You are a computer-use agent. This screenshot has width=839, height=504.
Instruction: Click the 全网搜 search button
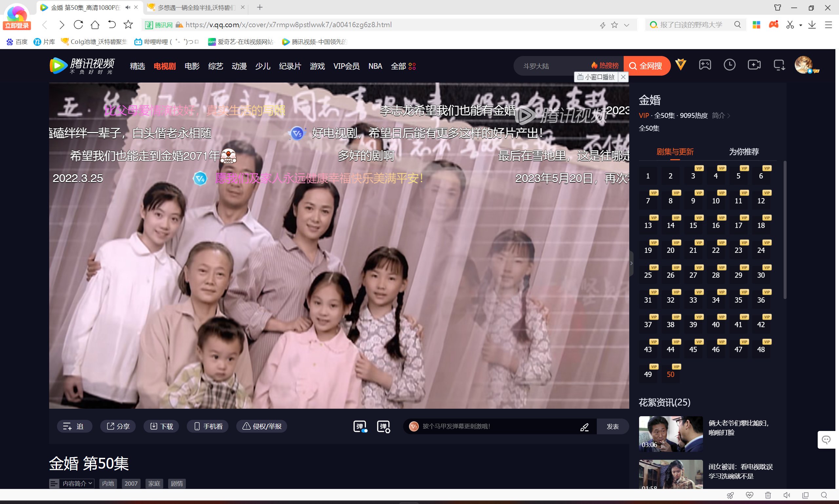(x=646, y=65)
